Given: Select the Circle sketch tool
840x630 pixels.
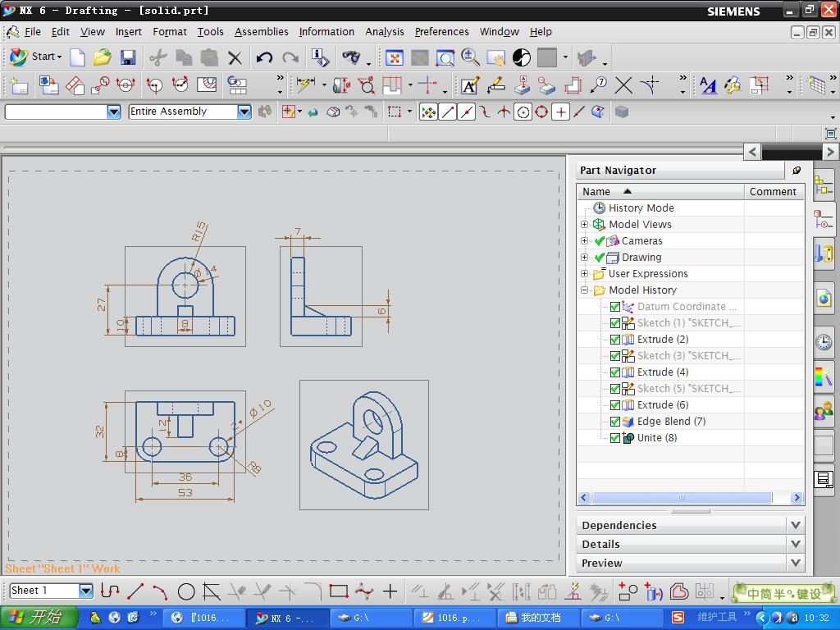Looking at the screenshot, I should [186, 591].
